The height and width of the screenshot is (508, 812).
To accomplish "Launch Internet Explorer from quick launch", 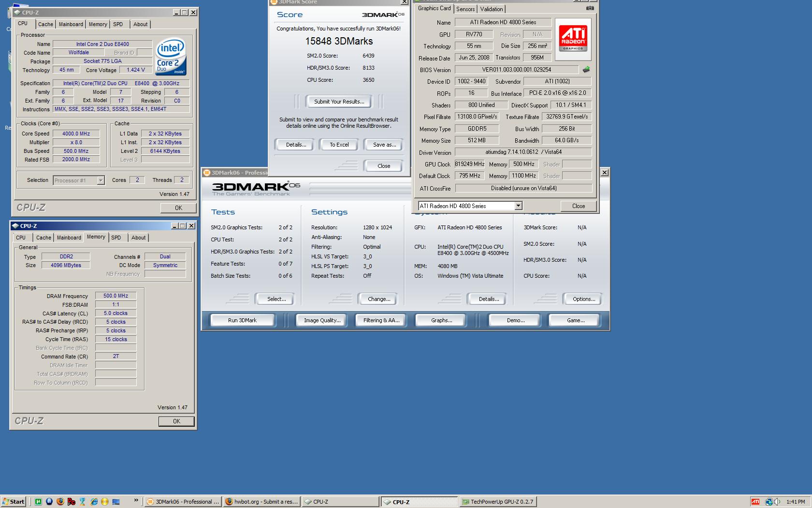I will click(x=94, y=502).
